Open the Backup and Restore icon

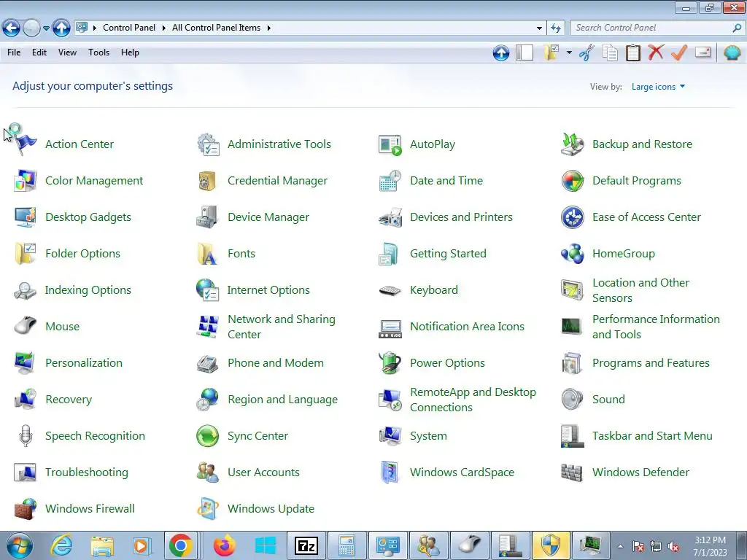coord(572,144)
